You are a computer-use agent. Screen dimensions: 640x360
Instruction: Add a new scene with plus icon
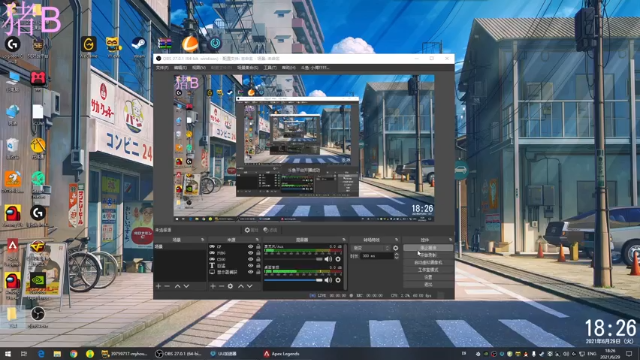click(158, 287)
